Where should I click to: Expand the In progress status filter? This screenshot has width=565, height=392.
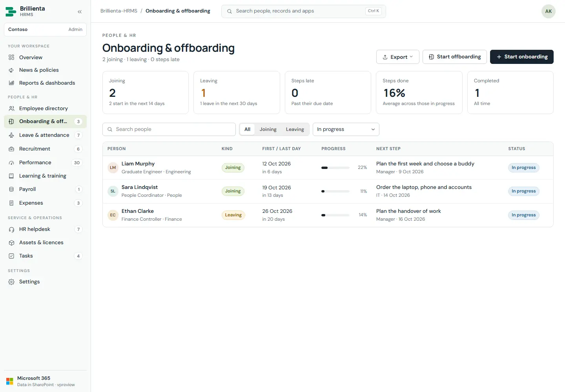tap(346, 129)
